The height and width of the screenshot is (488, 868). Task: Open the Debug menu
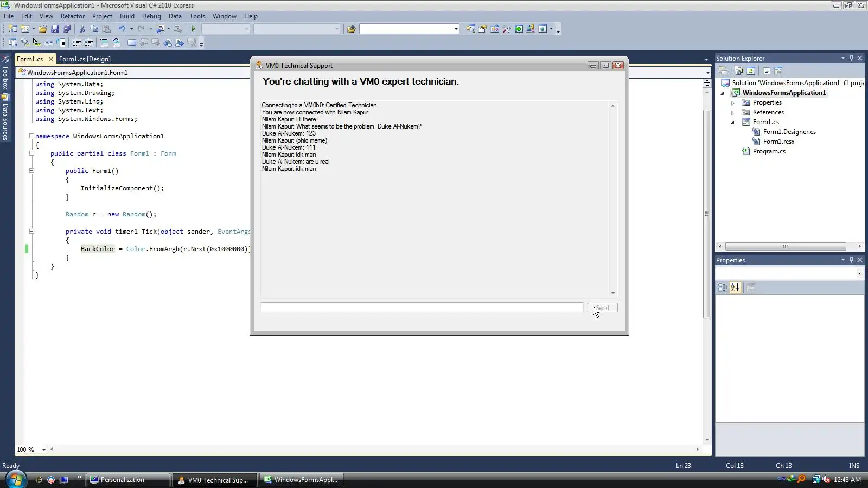point(151,16)
